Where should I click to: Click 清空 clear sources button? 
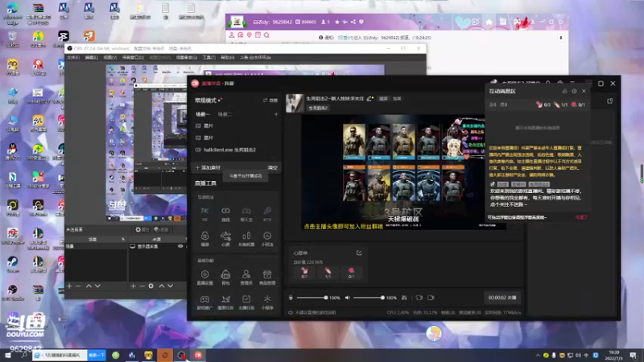pyautogui.click(x=273, y=167)
